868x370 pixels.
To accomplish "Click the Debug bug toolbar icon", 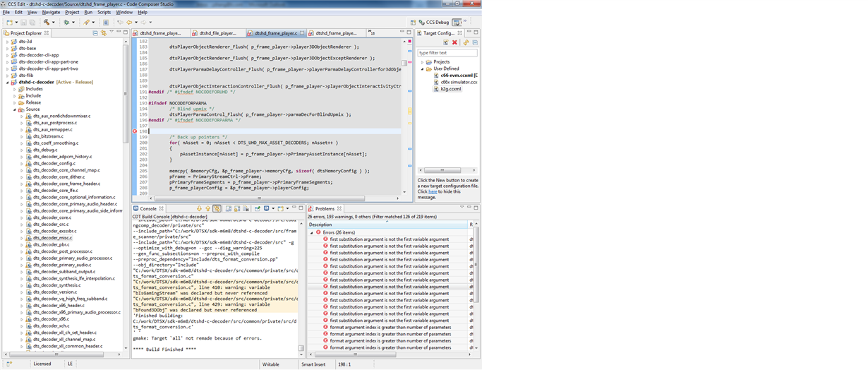I will 66,23.
